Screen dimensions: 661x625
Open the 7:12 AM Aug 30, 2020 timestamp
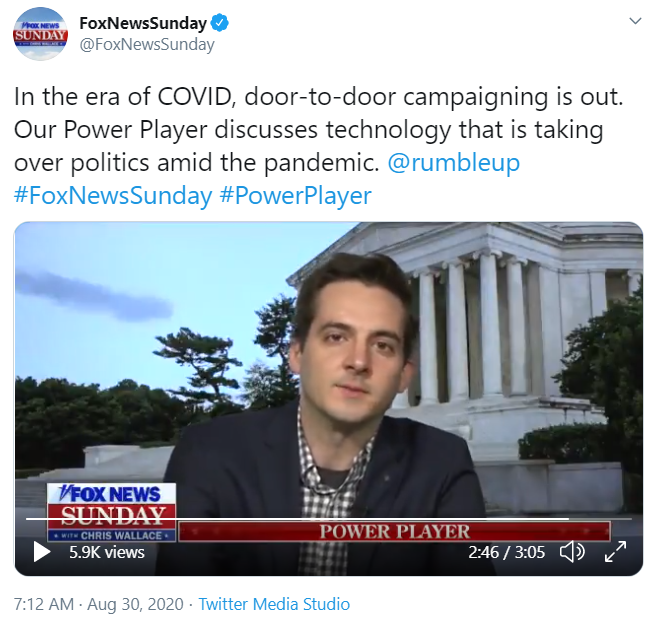[x=99, y=604]
